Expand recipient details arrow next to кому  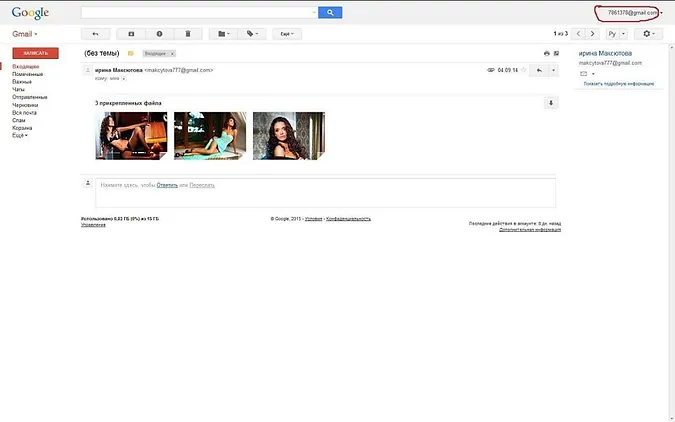[x=124, y=79]
